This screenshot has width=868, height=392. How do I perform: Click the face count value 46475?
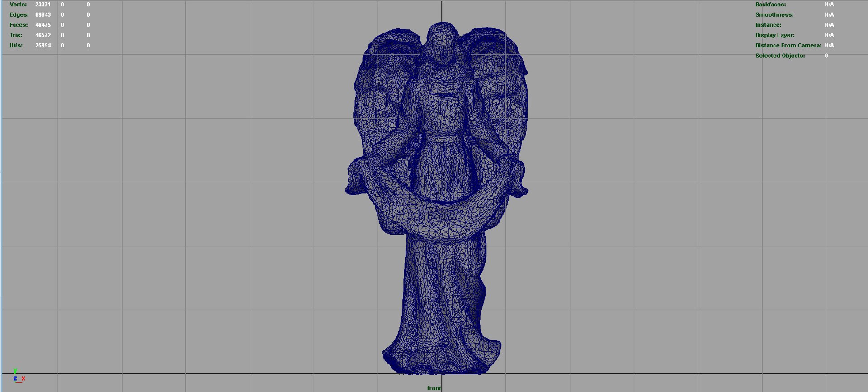pyautogui.click(x=43, y=25)
